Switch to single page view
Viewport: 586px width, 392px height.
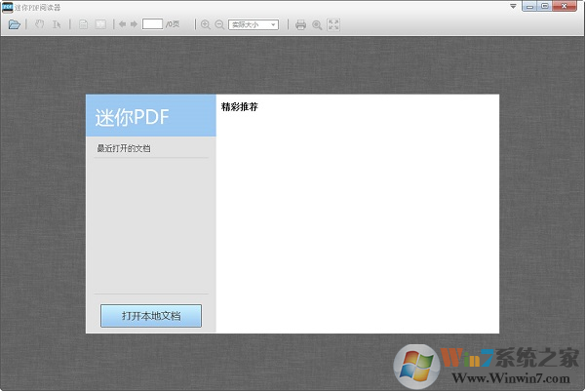coord(83,24)
